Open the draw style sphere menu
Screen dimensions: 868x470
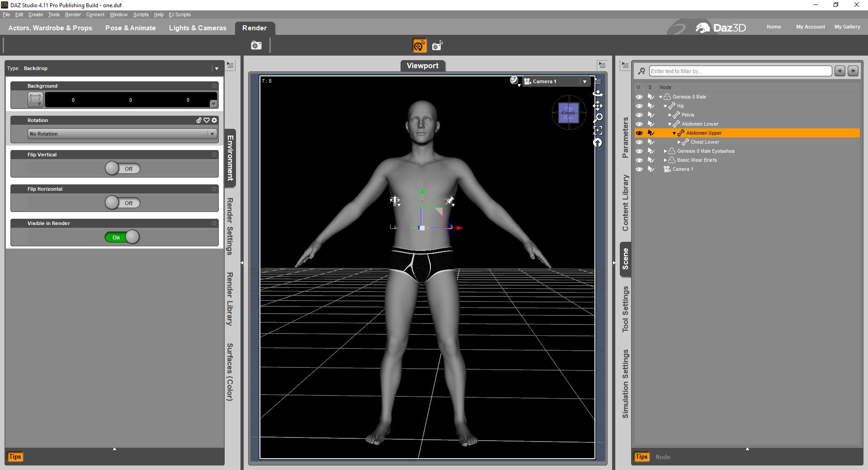[514, 81]
